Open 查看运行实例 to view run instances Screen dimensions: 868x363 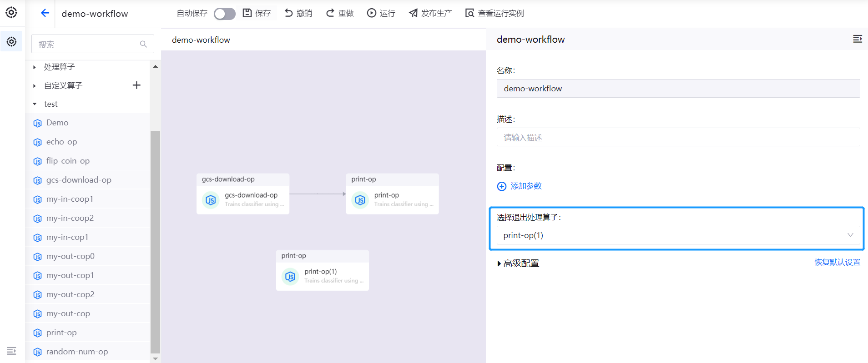point(495,13)
